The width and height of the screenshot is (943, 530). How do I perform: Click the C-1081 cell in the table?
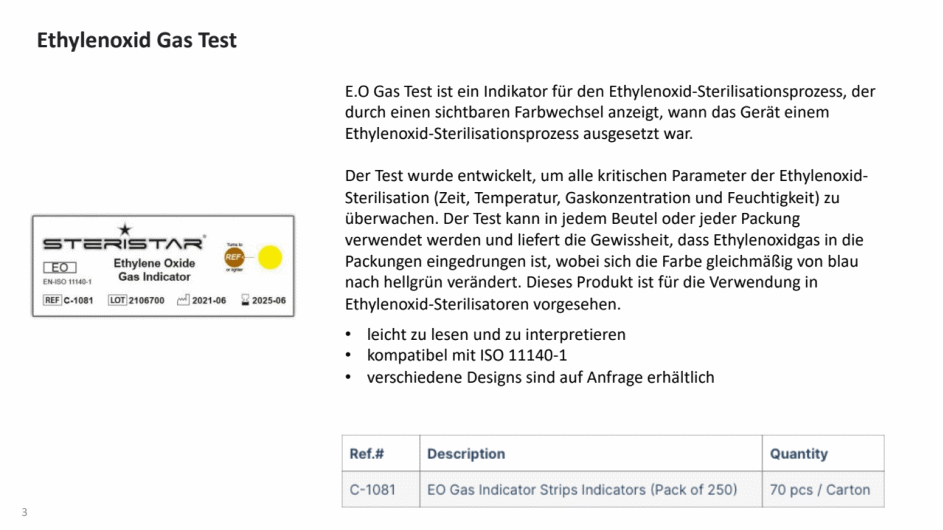click(381, 490)
